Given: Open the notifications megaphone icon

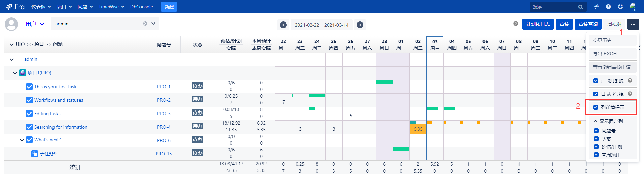Looking at the screenshot, I should click(596, 7).
